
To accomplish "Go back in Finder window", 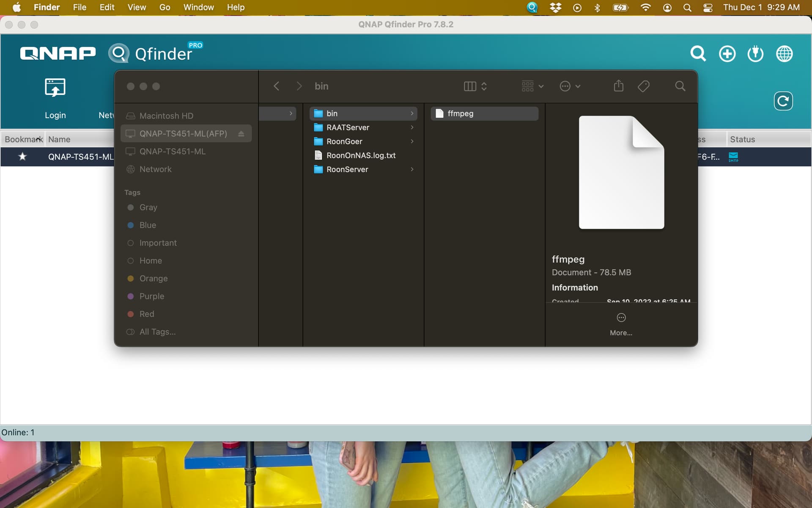I will 277,86.
